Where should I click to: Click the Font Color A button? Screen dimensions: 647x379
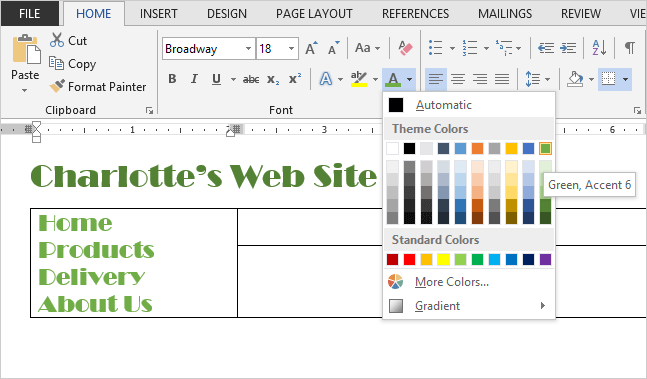click(x=393, y=79)
